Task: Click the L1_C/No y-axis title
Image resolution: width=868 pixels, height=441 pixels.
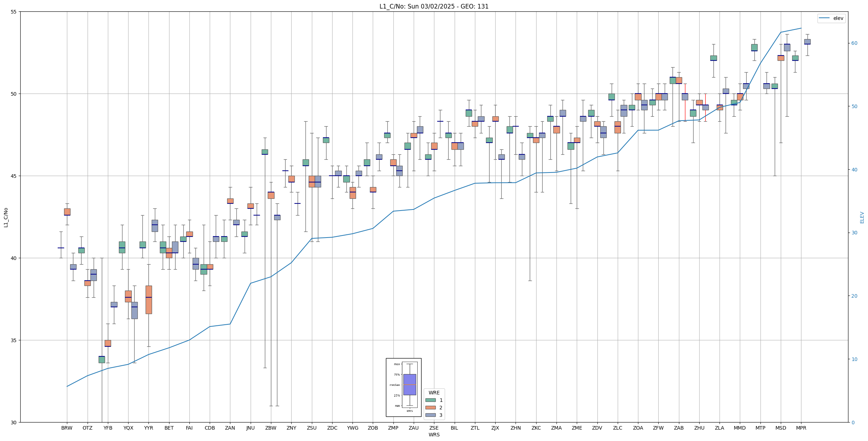Action: [x=6, y=217]
